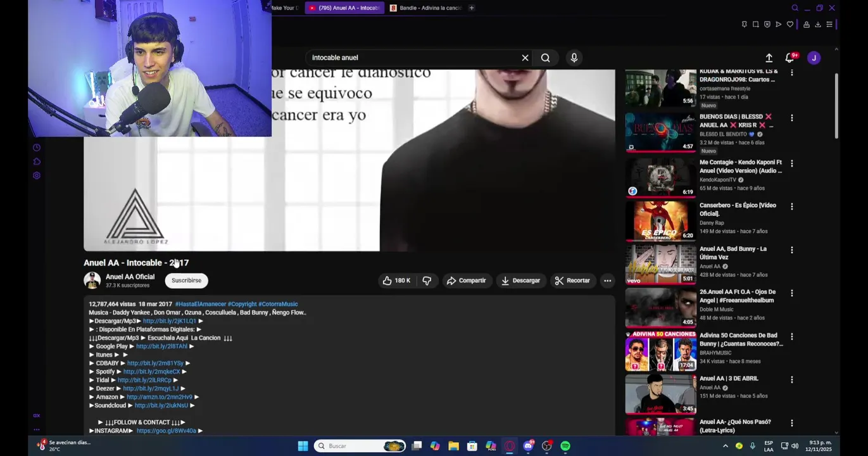This screenshot has width=868, height=456.
Task: Switch to the 'Make Your D...' tab
Action: coord(286,8)
